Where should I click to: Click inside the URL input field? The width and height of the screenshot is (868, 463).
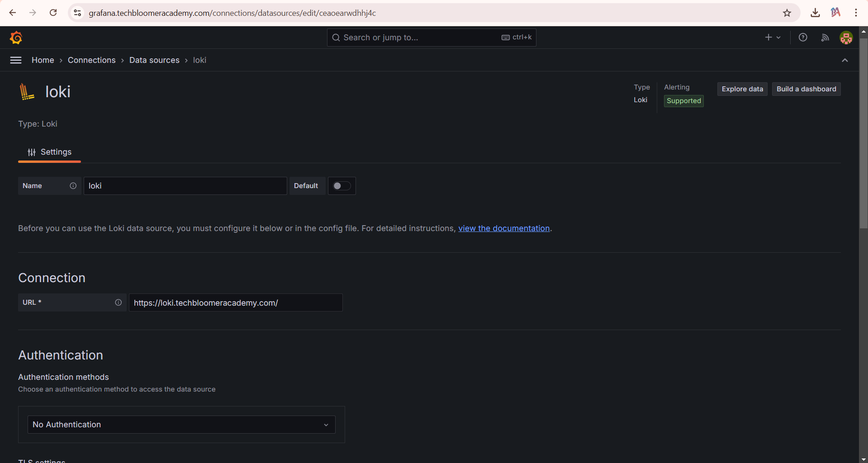[235, 302]
